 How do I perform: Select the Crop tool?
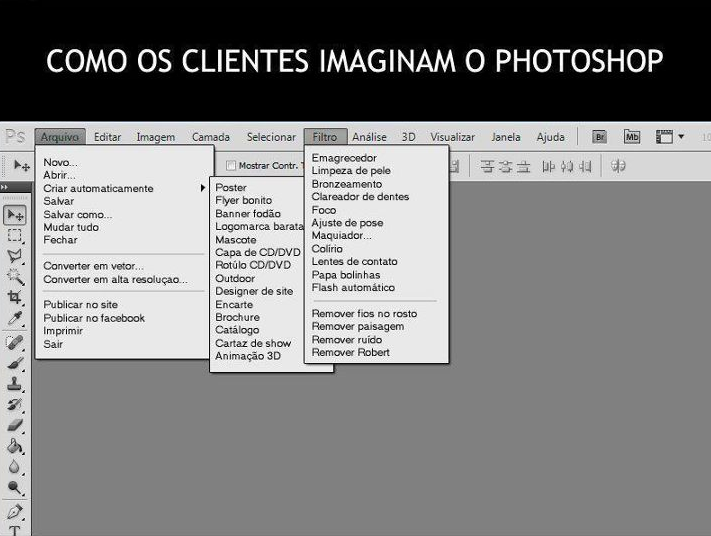pyautogui.click(x=15, y=297)
